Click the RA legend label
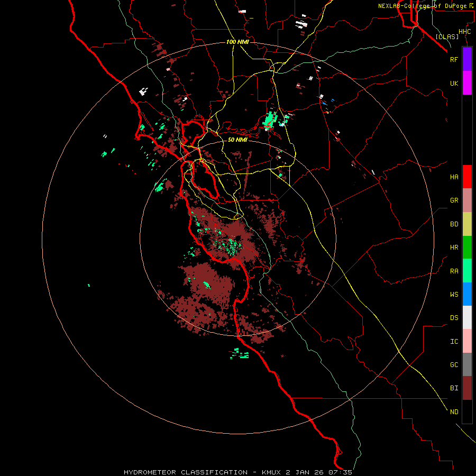476x476 pixels. coord(454,271)
